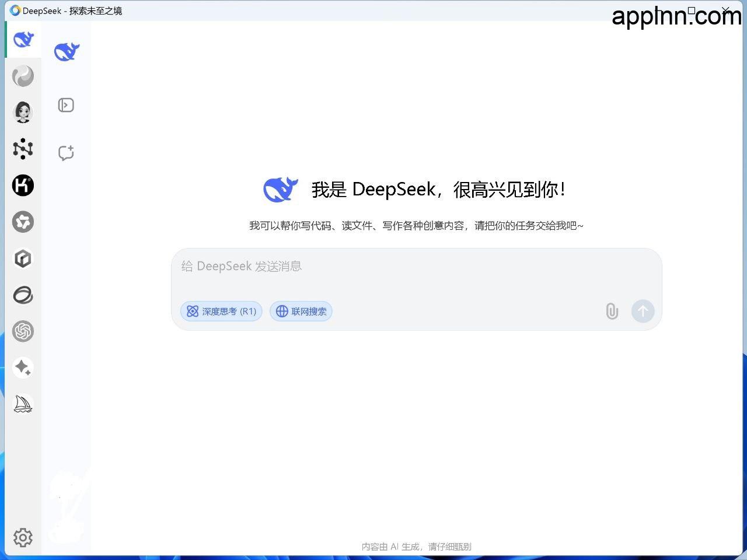Click window title DeepSeek - 探索未至之境
The height and width of the screenshot is (560, 747).
point(72,10)
